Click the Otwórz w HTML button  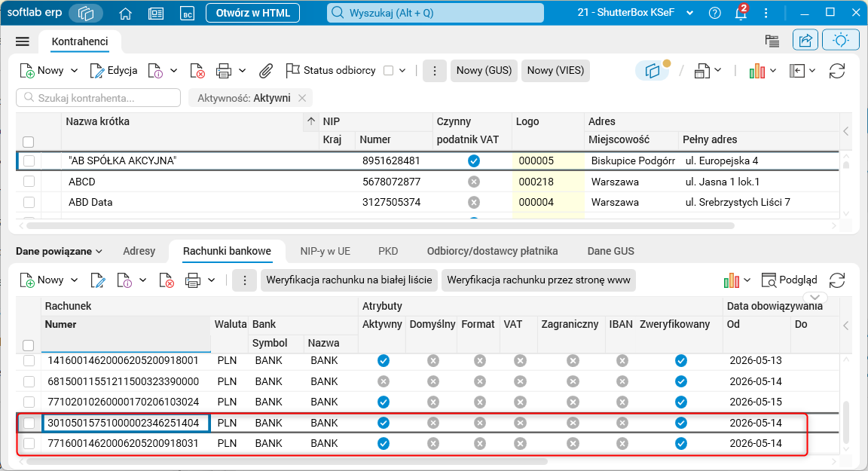tap(253, 13)
